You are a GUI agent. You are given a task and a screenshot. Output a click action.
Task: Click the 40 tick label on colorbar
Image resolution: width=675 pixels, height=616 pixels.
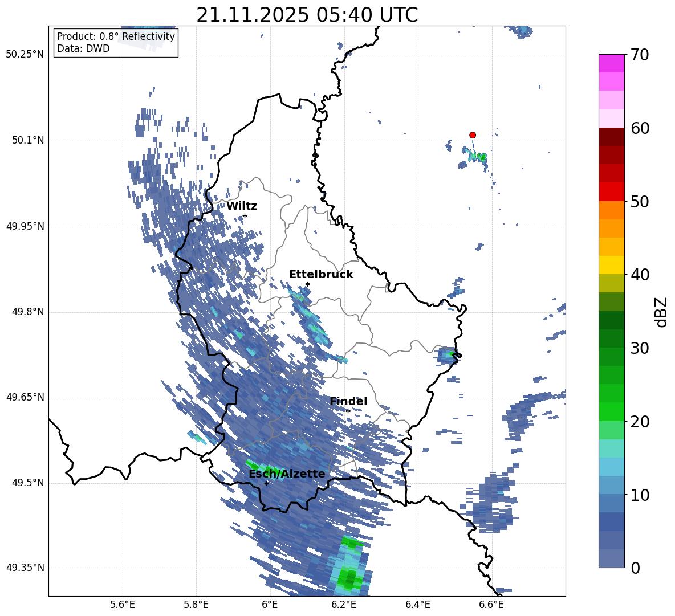point(640,275)
